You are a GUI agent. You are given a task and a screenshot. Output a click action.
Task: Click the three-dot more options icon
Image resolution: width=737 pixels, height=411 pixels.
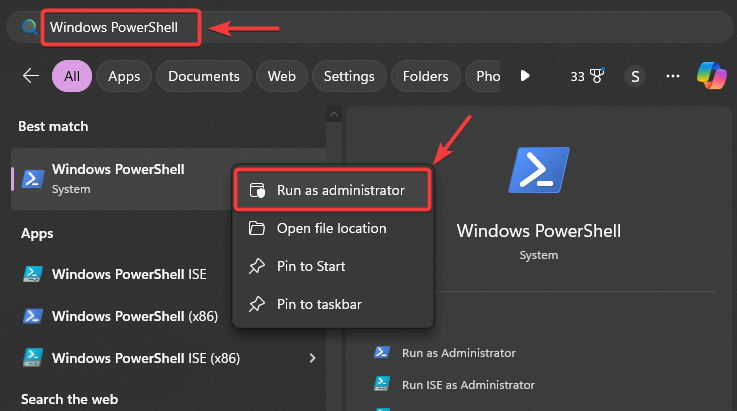pos(673,76)
